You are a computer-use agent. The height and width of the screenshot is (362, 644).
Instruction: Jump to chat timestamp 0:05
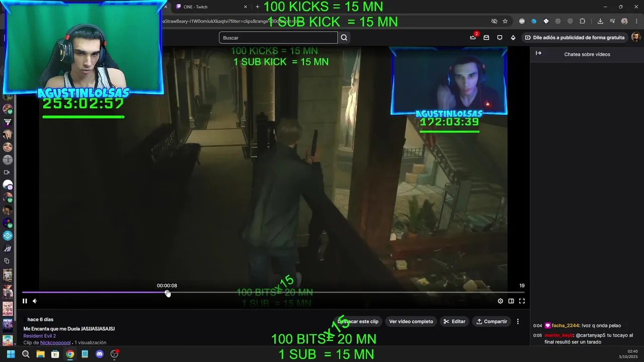point(537,335)
